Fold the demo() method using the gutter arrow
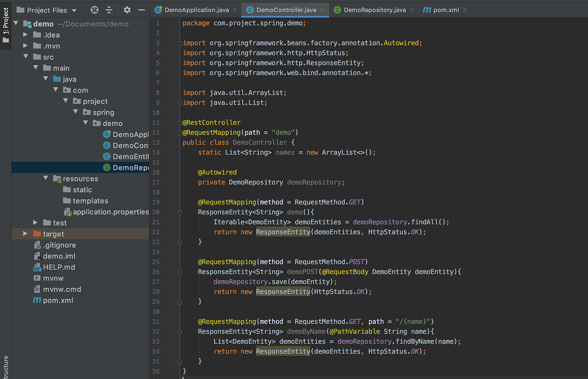 (179, 212)
